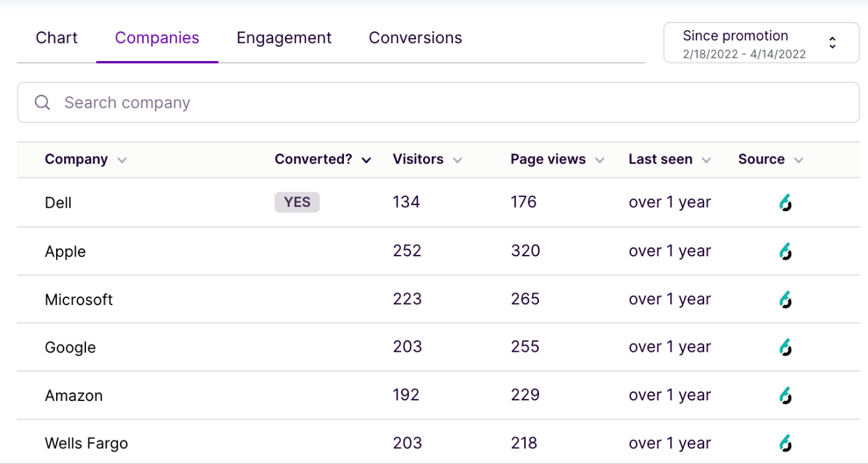
Task: Click the YES badge for Dell
Action: pyautogui.click(x=297, y=202)
